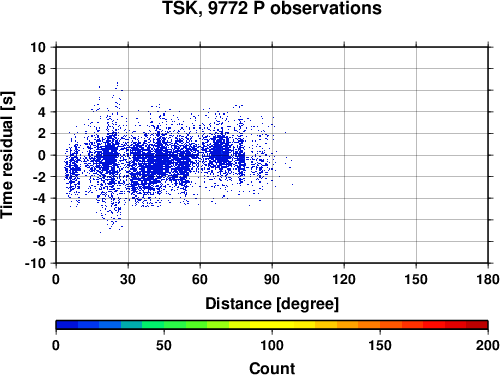Click the y-axis tick label 0

coord(42,155)
